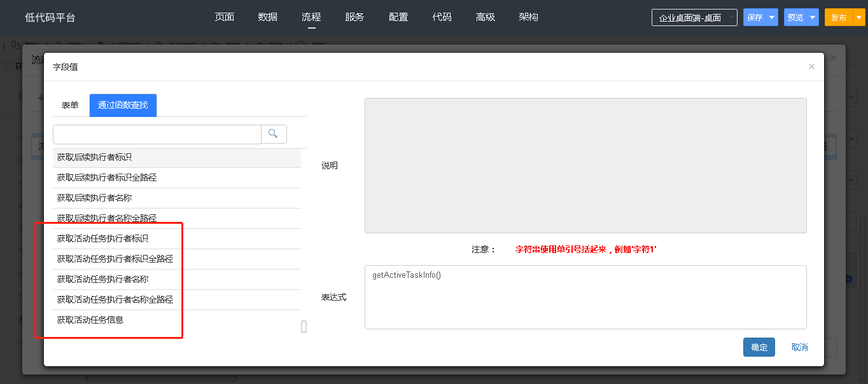Image resolution: width=868 pixels, height=384 pixels.
Task: Open the 预览 dropdown arrow
Action: (813, 18)
